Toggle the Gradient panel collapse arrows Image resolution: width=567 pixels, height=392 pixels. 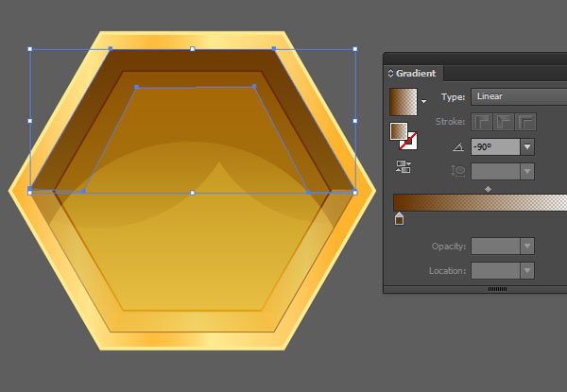(x=390, y=74)
